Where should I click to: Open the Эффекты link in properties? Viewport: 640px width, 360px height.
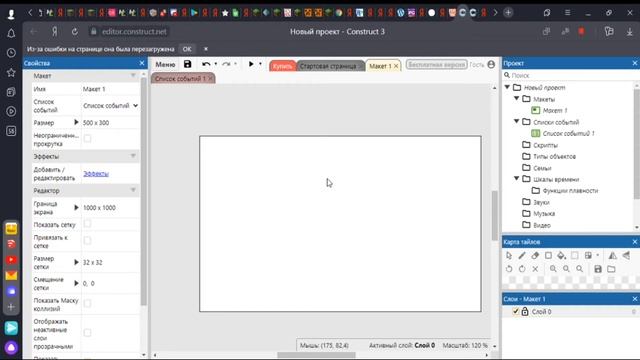96,173
